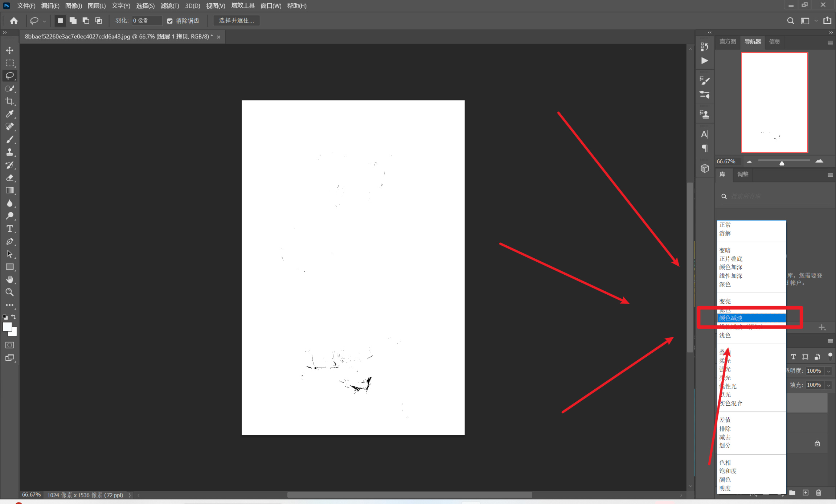Viewport: 836px width, 504px height.
Task: Click the navigator zoom slider handle
Action: [x=782, y=163]
